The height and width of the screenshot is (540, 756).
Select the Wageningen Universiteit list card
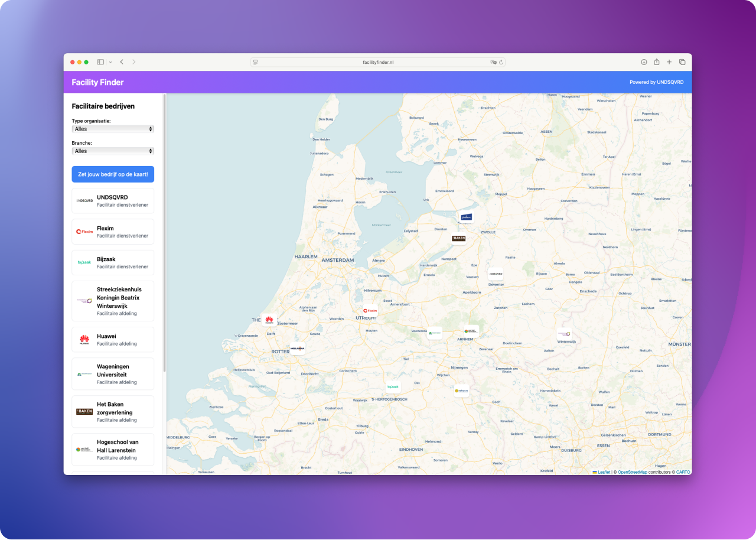(113, 374)
